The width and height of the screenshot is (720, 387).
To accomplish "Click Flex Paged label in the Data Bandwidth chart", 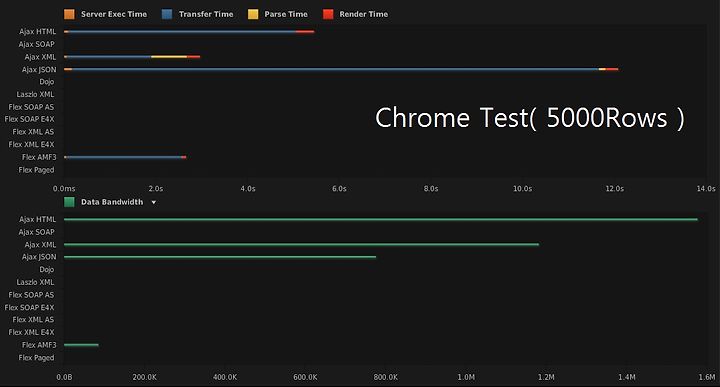I will click(x=36, y=358).
